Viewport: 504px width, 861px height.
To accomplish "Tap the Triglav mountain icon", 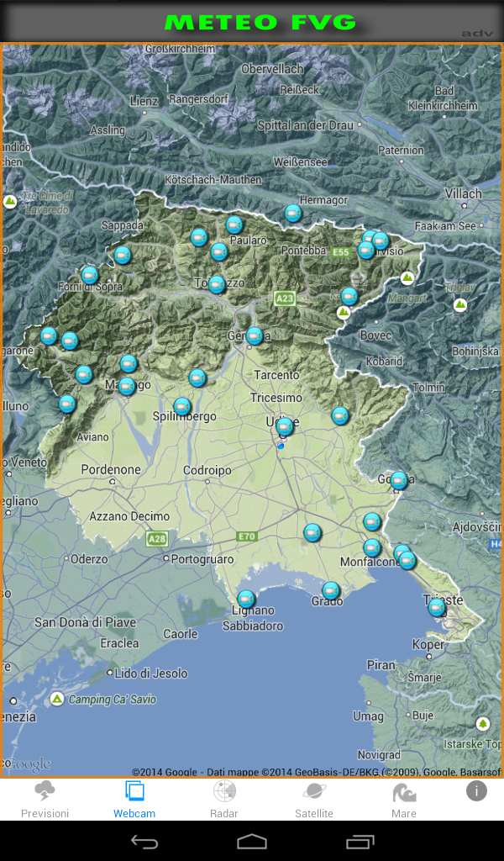I will coord(460,304).
